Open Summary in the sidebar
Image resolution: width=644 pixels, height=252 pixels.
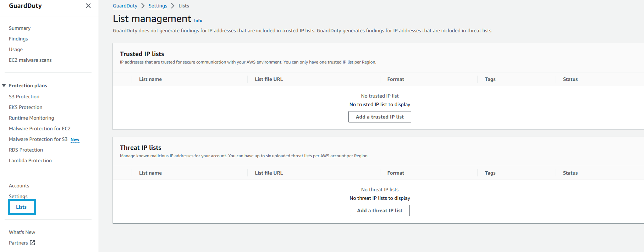pos(20,28)
